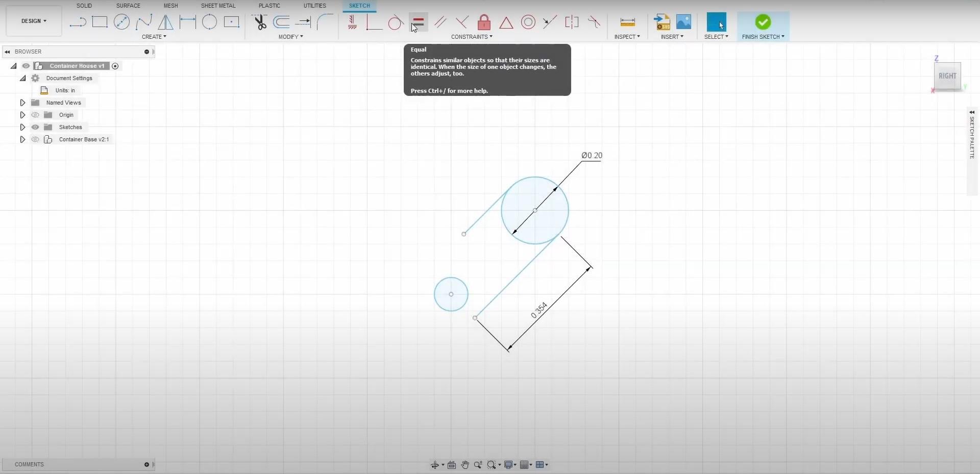Select the Center Diameter Circle tool
This screenshot has height=474, width=980.
coord(121,22)
